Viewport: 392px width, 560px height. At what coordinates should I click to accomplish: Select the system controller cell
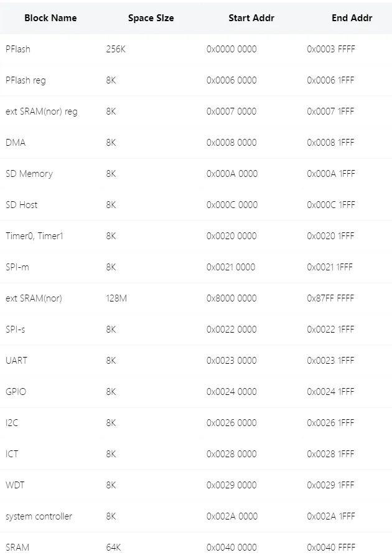pyautogui.click(x=39, y=516)
